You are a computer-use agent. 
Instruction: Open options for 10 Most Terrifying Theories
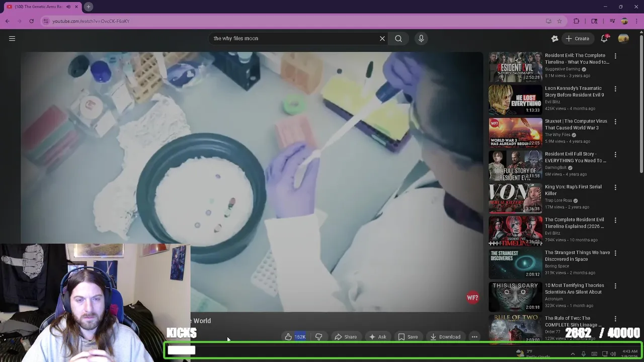(615, 286)
